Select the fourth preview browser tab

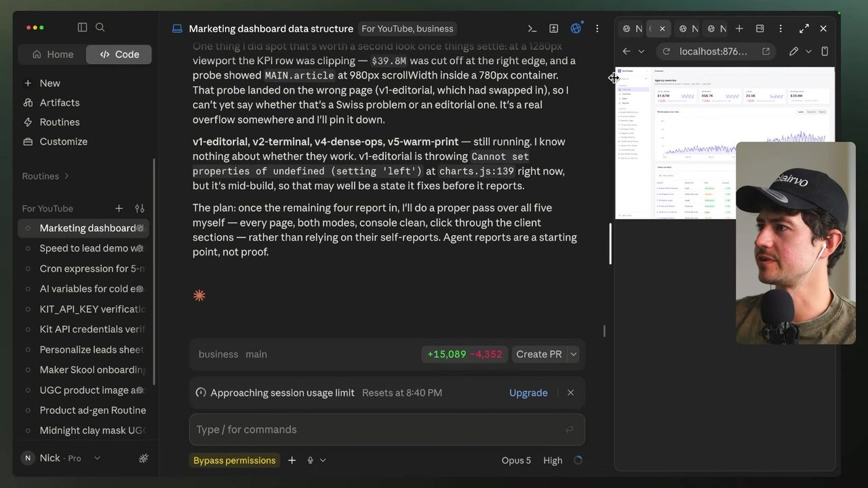pos(716,28)
